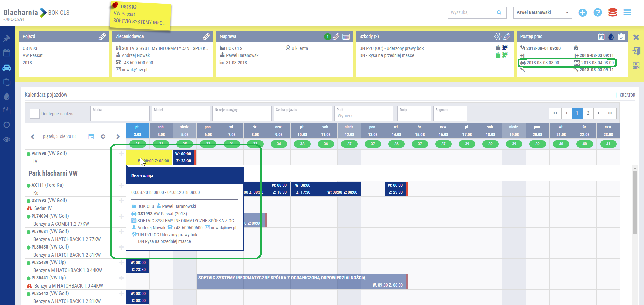Click the eye icon in left sidebar

coord(7,139)
